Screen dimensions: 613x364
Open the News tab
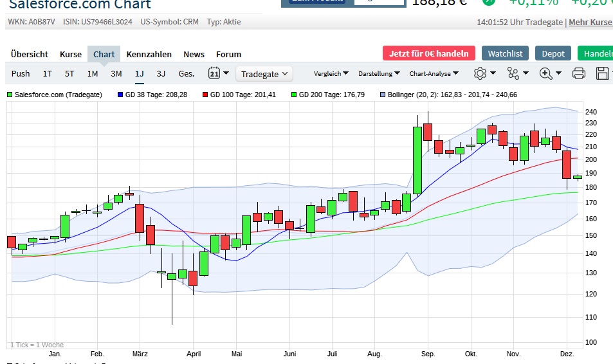pyautogui.click(x=194, y=55)
